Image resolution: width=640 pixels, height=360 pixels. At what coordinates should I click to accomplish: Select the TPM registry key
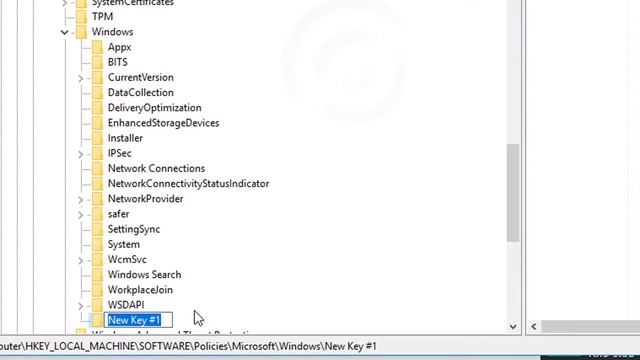102,17
